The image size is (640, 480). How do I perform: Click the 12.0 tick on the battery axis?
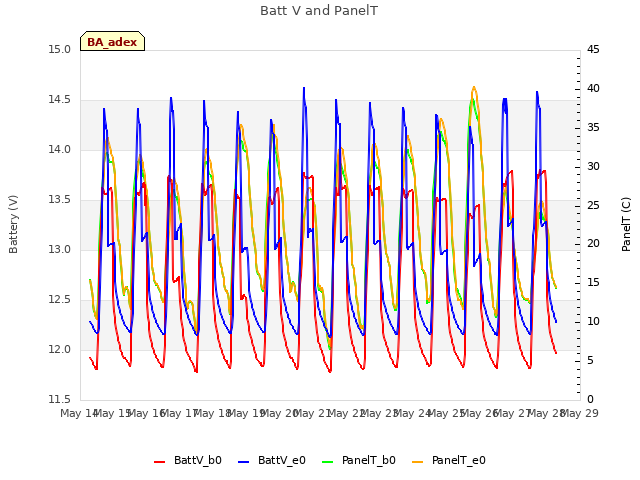pyautogui.click(x=59, y=349)
